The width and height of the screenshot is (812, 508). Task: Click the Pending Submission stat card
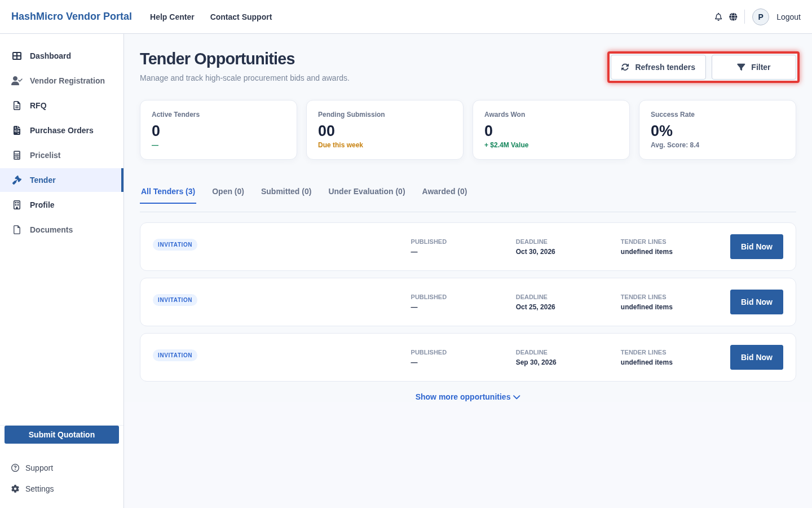point(385,130)
